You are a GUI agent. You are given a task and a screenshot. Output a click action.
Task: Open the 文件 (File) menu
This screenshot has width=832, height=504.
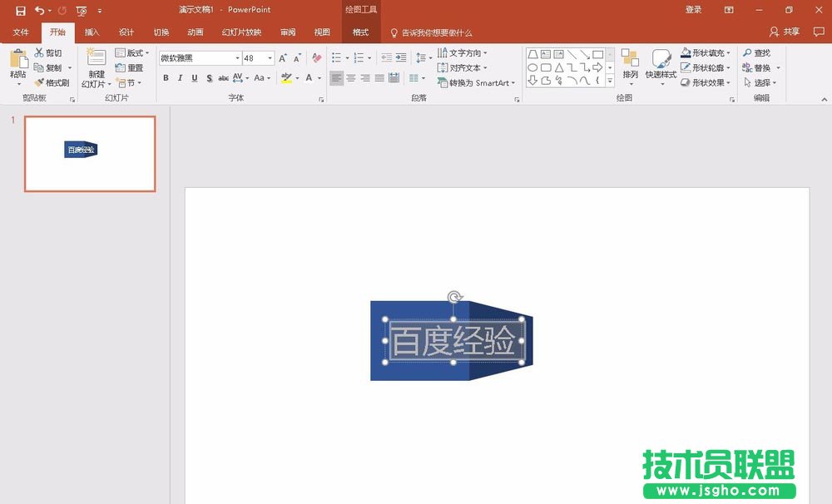pyautogui.click(x=19, y=32)
